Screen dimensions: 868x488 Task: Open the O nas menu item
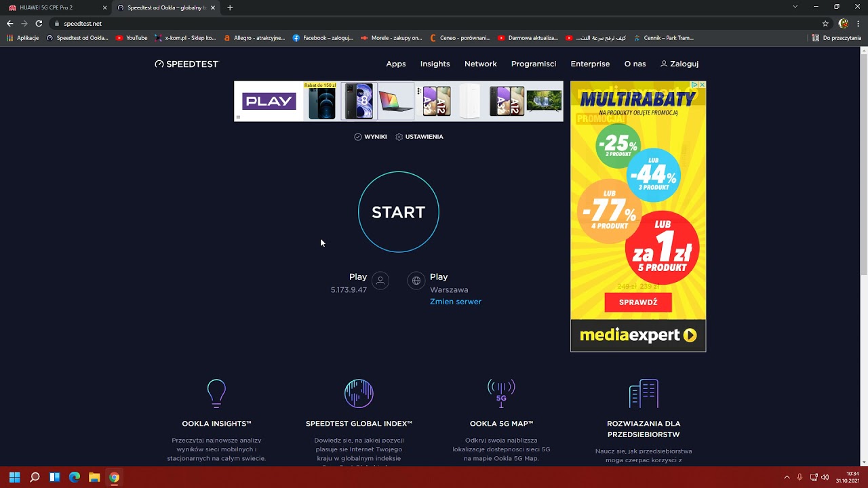coord(635,64)
